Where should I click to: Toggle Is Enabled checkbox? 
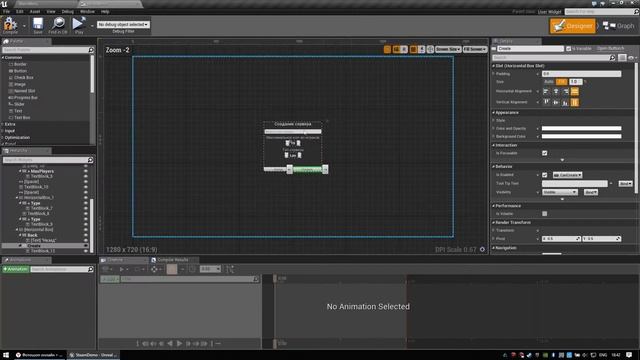coord(544,175)
